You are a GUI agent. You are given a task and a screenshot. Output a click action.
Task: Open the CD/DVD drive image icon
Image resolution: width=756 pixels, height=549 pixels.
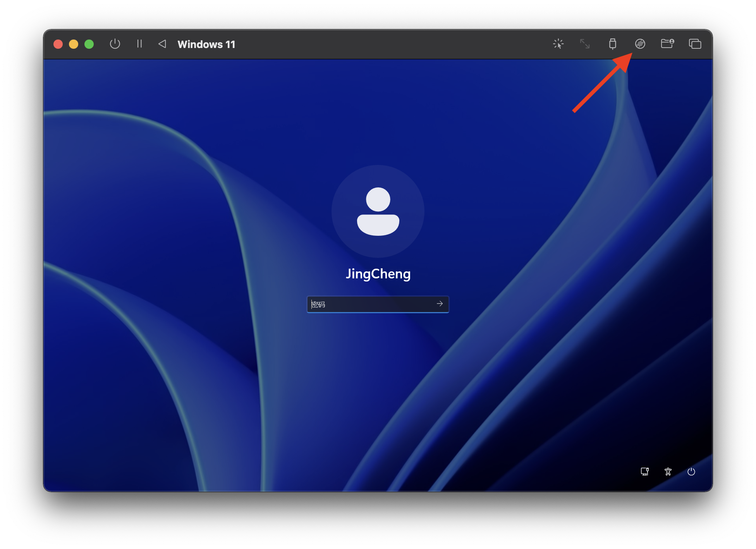(640, 44)
